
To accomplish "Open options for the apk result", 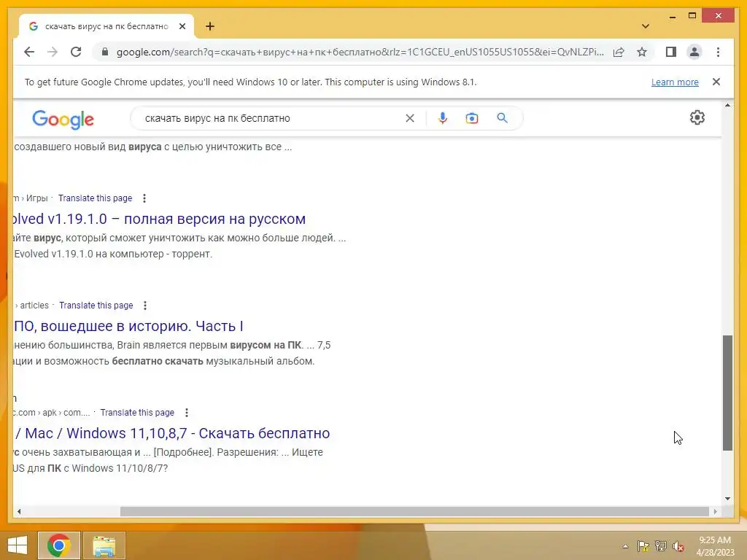I will pyautogui.click(x=187, y=413).
